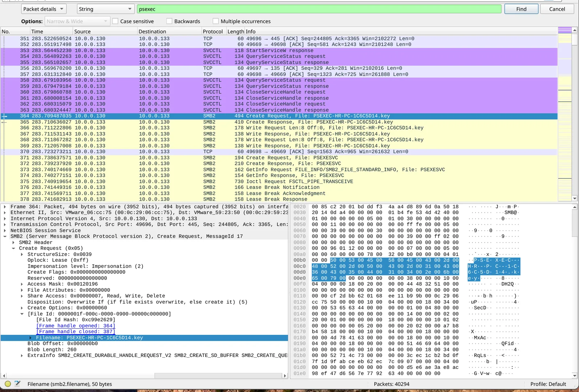
Task: Click the Cancel button
Action: (557, 9)
